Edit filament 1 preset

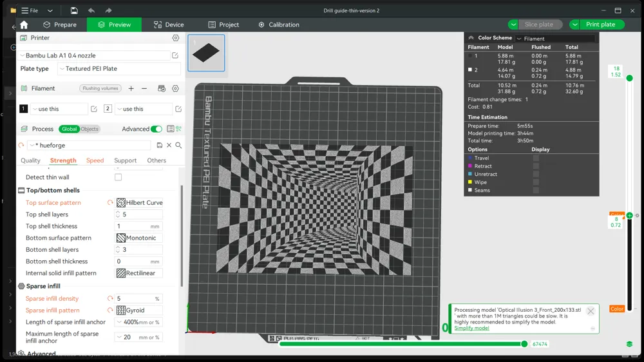click(93, 109)
